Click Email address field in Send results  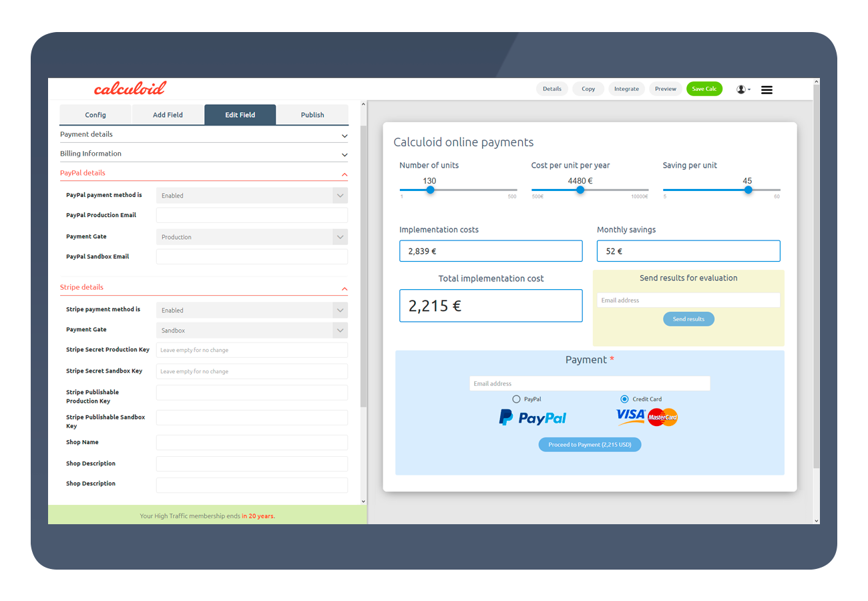688,300
